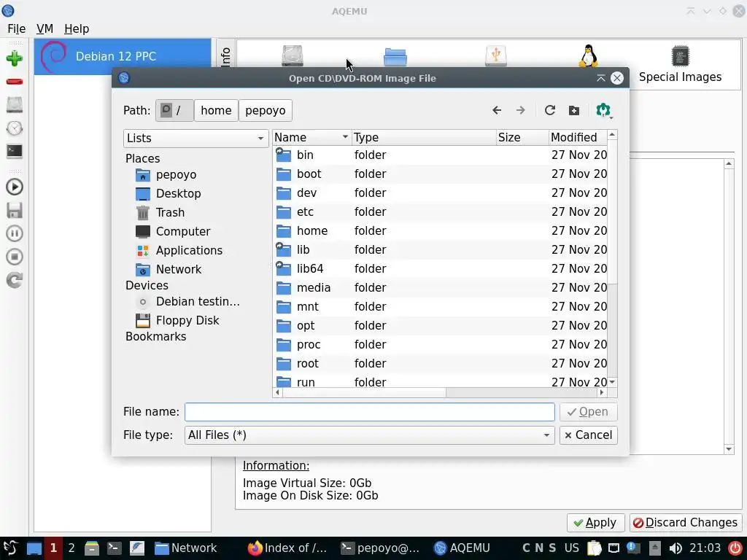Select Network in Places
The width and height of the screenshot is (747, 560).
[179, 270]
